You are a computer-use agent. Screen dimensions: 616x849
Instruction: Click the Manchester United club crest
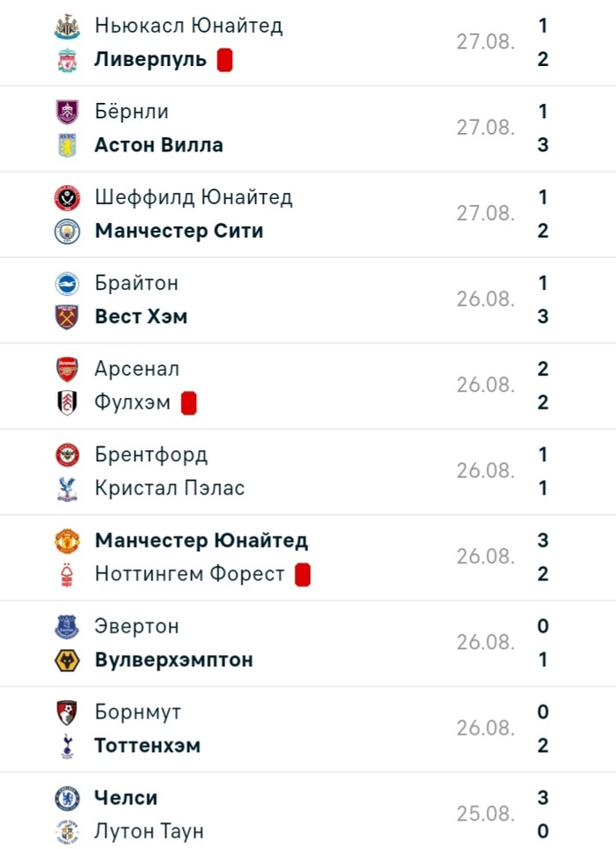pos(67,541)
